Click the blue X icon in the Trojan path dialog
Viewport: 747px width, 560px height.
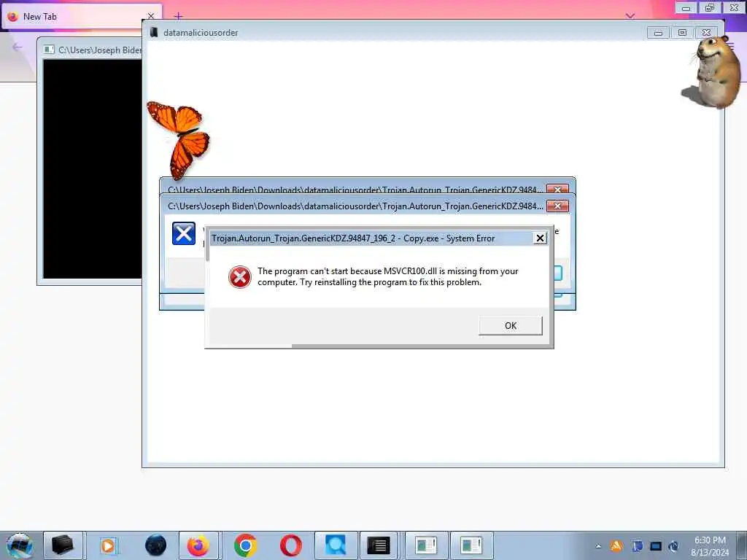[x=183, y=234]
